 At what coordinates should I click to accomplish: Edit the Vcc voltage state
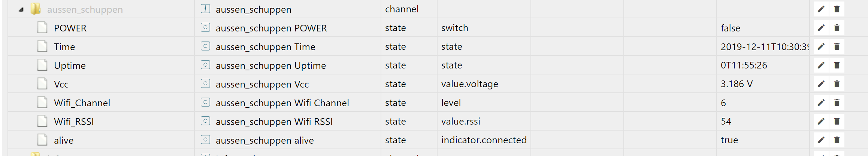pyautogui.click(x=821, y=84)
